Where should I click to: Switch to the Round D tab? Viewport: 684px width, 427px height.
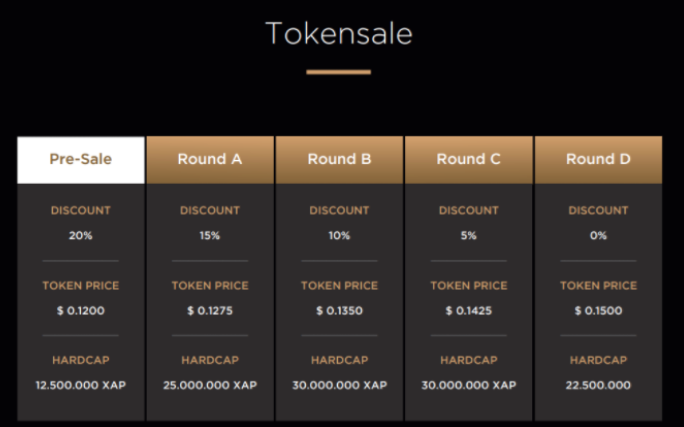[598, 159]
